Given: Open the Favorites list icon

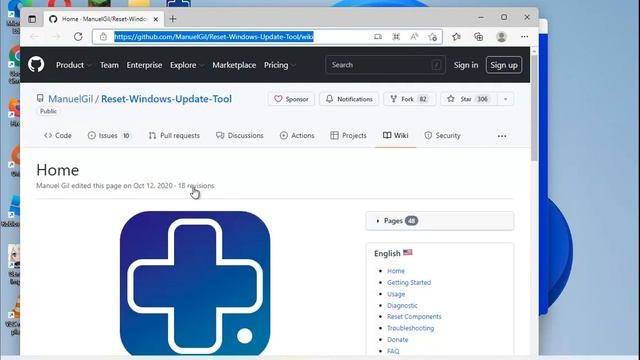Looking at the screenshot, I should point(456,37).
